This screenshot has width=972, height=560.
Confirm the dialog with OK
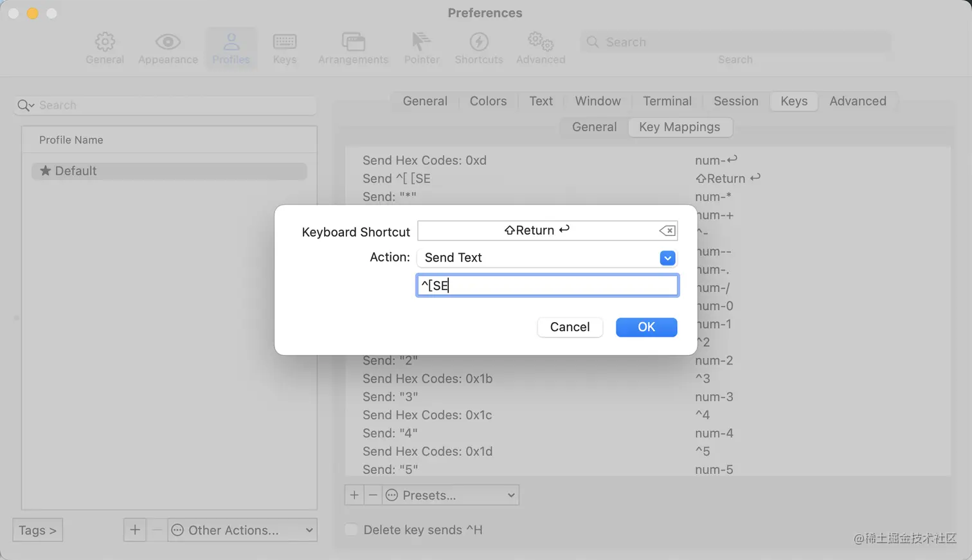tap(646, 327)
